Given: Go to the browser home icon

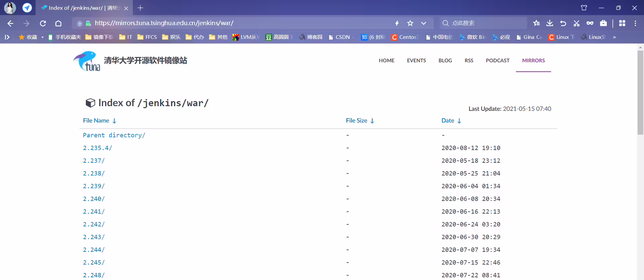Looking at the screenshot, I should (x=58, y=23).
